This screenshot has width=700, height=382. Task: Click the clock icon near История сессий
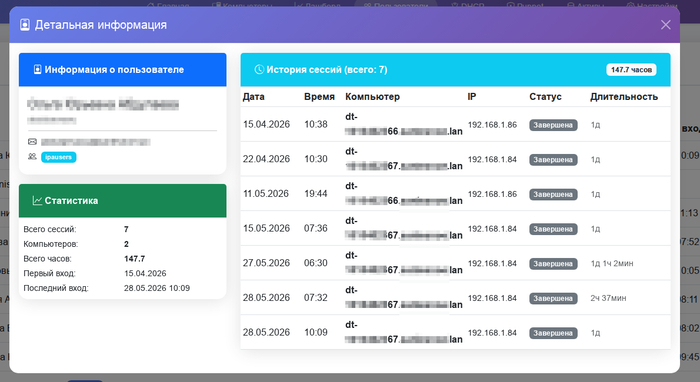(259, 70)
